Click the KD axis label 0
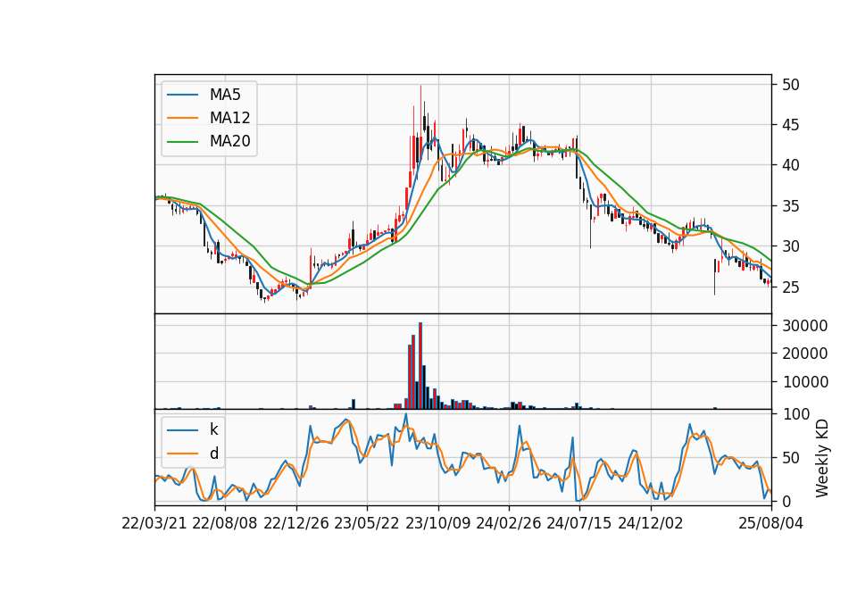This screenshot has width=857, height=616. 786,501
